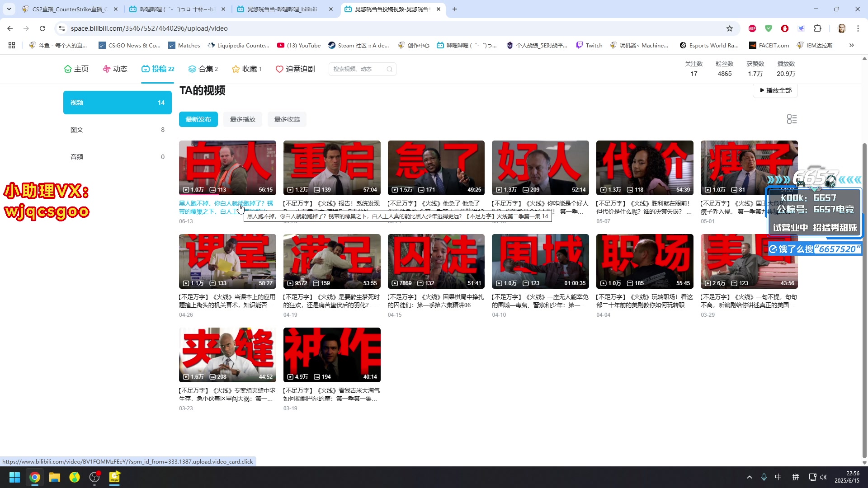Open the browser tab search dropdown
Screen dimensions: 868x488
pos(9,9)
